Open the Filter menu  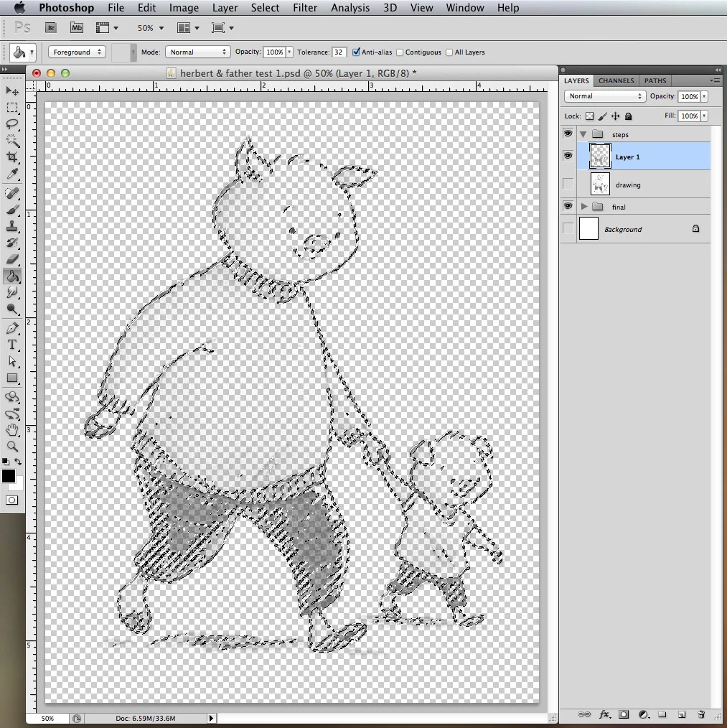[305, 8]
